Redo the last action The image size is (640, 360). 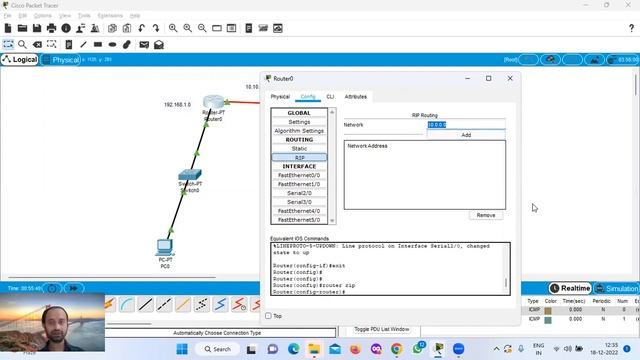click(x=156, y=28)
